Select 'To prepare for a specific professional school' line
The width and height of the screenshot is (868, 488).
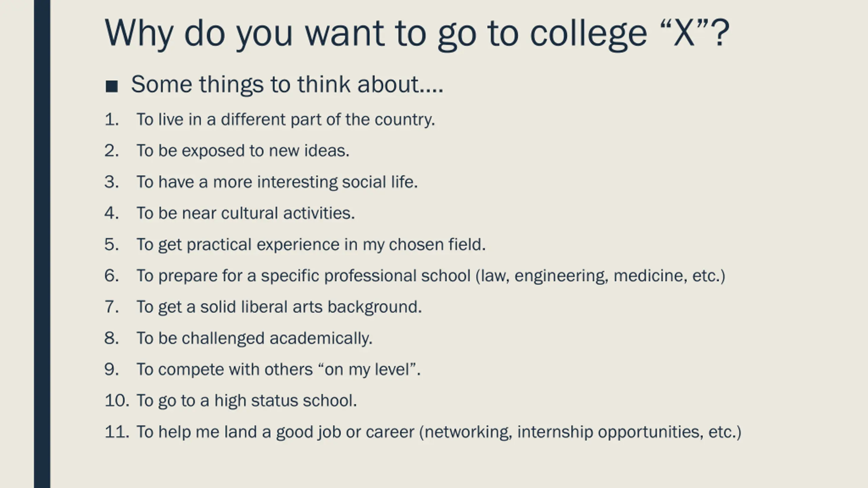click(x=431, y=276)
